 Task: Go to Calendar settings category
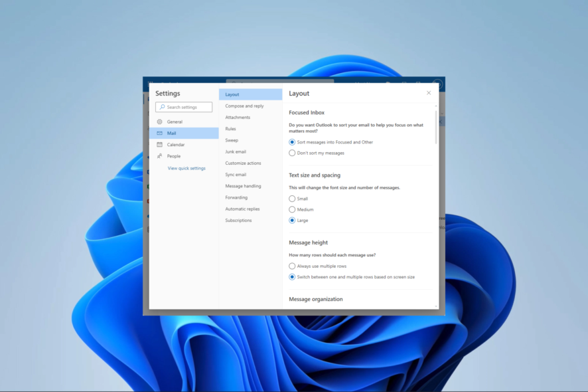click(x=184, y=145)
